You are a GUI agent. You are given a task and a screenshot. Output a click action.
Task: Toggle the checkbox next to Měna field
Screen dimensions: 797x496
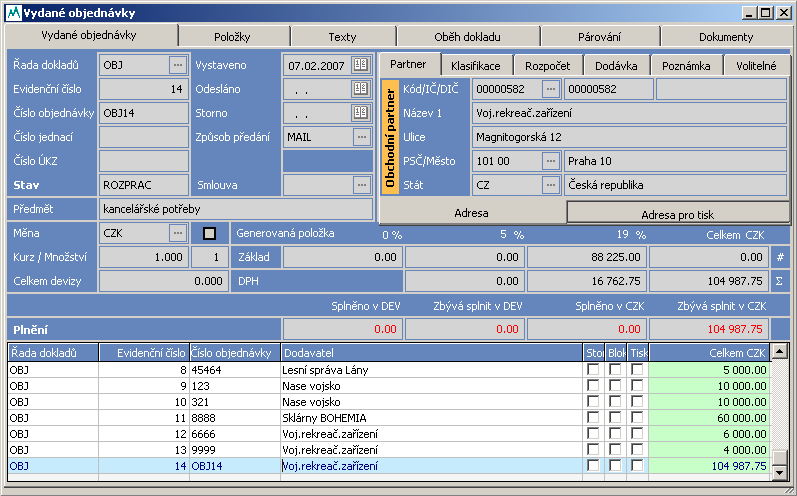(210, 233)
